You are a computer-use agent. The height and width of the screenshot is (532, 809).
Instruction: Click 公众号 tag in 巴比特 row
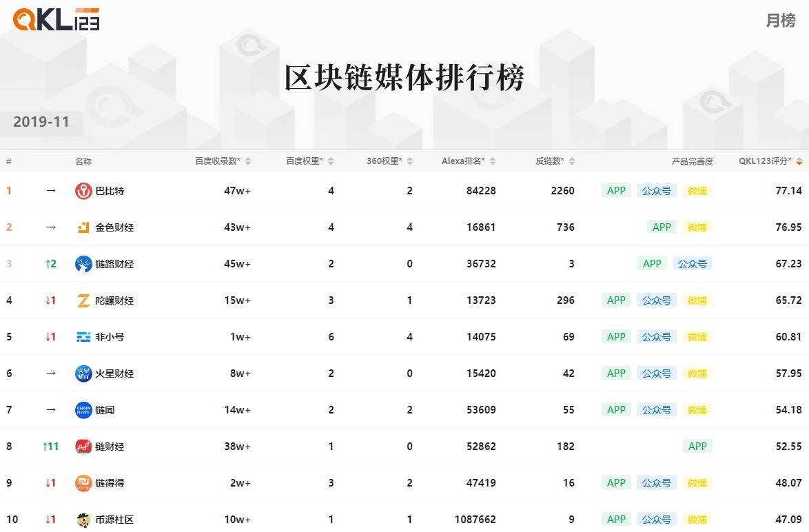coord(656,190)
